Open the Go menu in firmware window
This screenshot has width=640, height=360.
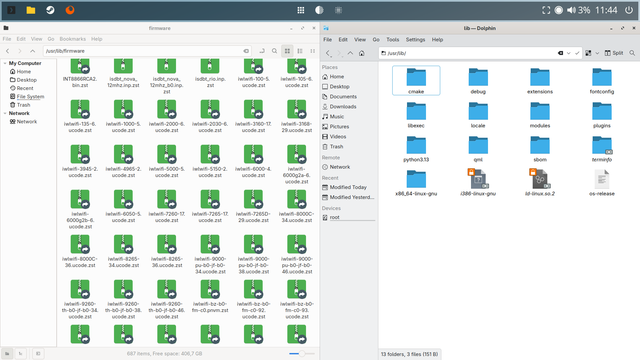click(51, 39)
